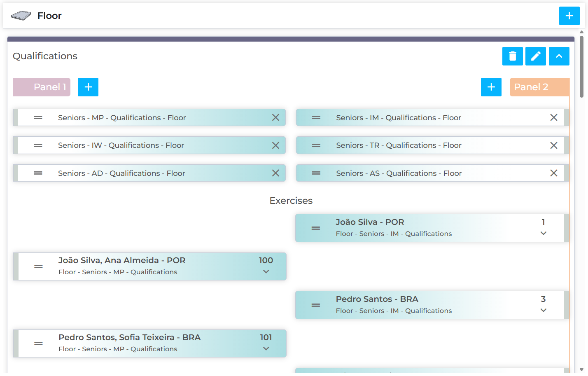Click number 3 on Pedro Santos - BRA card
588x376 pixels.
[544, 299]
